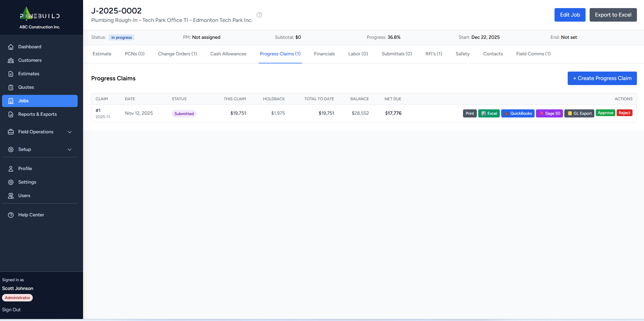Screen dimensions: 644x321
Task: Expand the Field Operations menu
Action: coord(35,132)
